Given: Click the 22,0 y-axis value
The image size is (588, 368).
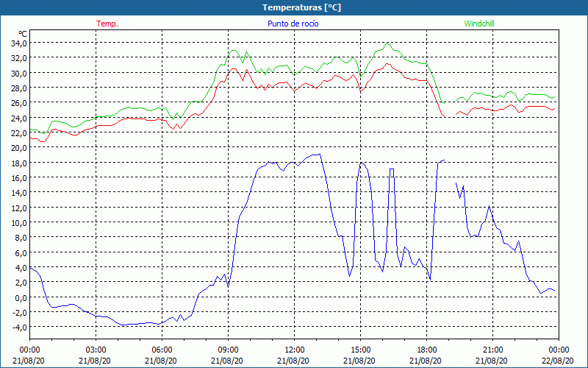Looking at the screenshot, I should pos(19,133).
